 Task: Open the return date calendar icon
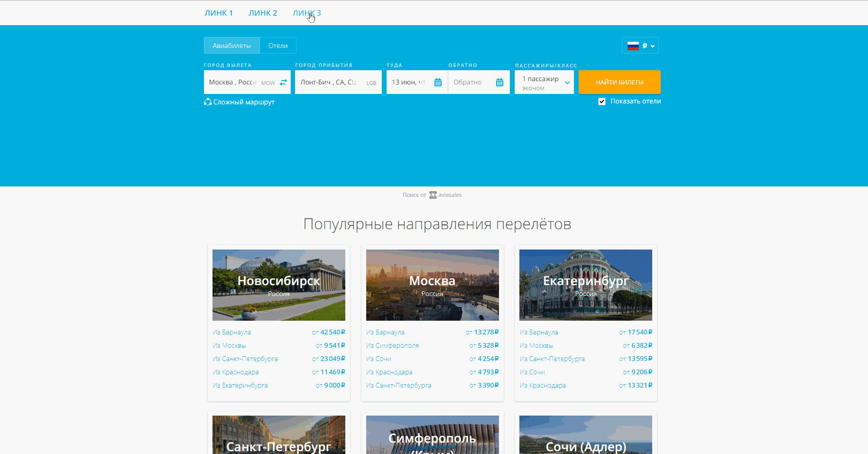pos(499,83)
